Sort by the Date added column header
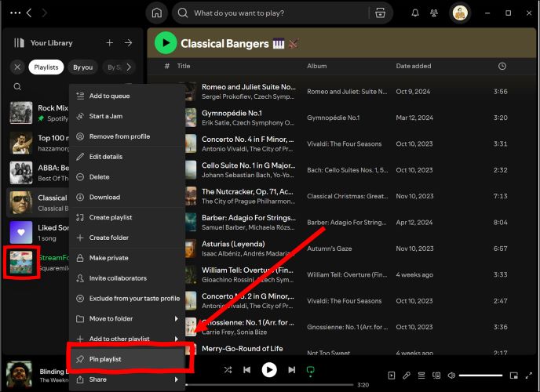 click(414, 66)
